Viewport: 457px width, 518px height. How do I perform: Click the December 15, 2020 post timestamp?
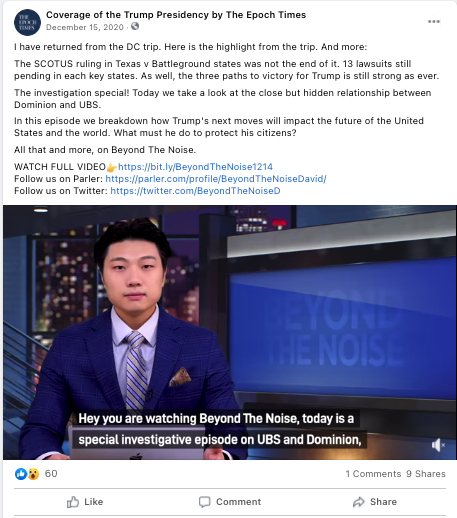coord(85,27)
